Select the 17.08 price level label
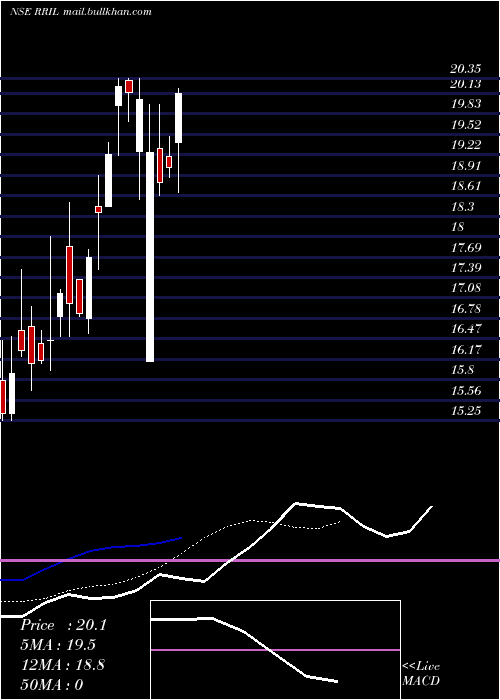The width and height of the screenshot is (500, 700). click(466, 288)
